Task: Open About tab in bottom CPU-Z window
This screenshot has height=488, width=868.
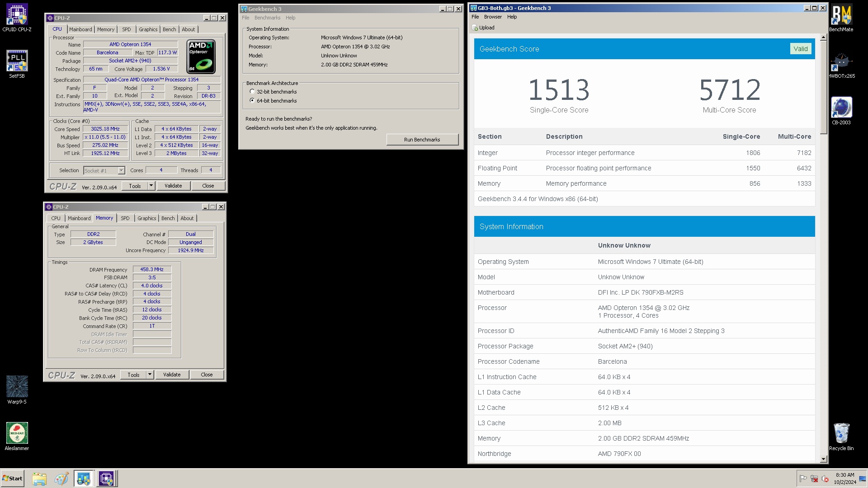Action: pos(187,218)
